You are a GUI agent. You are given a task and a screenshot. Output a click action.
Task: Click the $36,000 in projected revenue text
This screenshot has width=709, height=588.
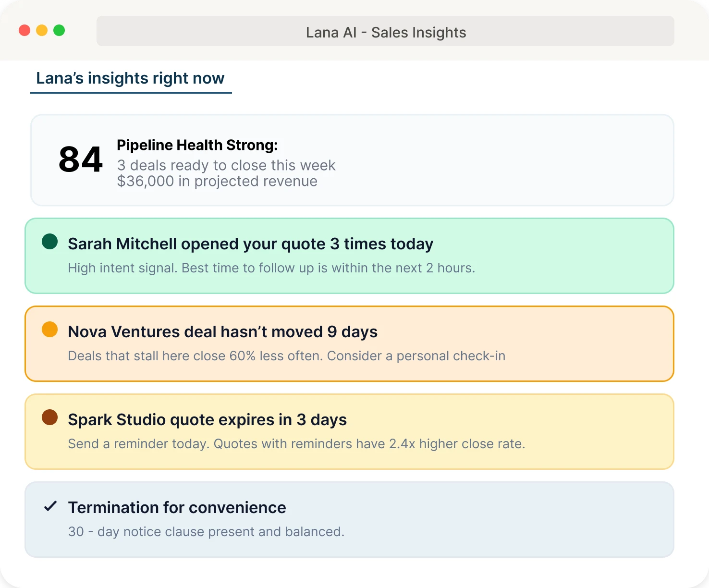[217, 181]
